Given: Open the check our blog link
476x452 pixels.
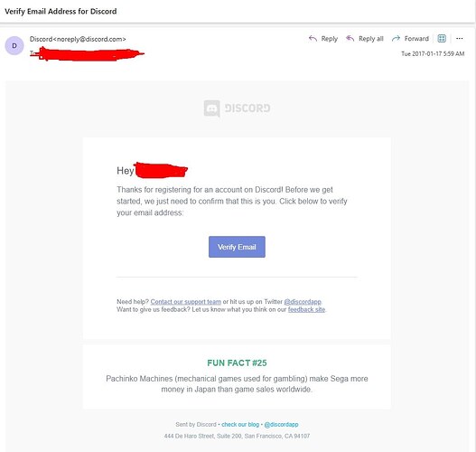Looking at the screenshot, I should coord(240,424).
